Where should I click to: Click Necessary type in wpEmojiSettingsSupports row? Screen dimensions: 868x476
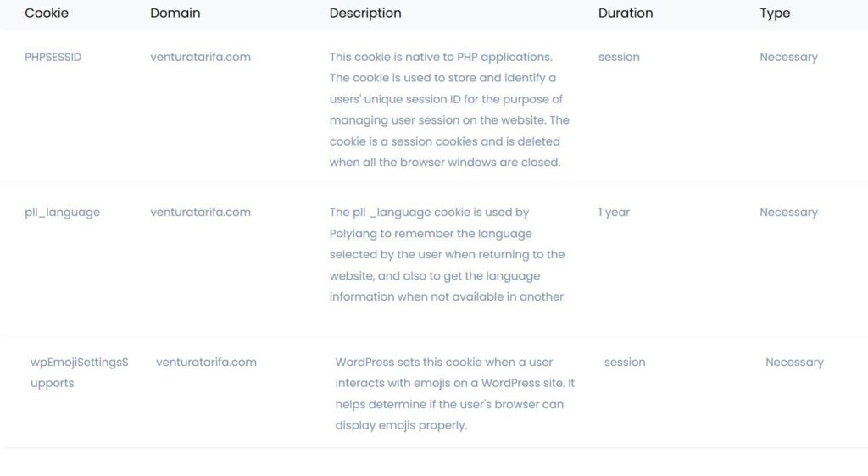point(794,363)
